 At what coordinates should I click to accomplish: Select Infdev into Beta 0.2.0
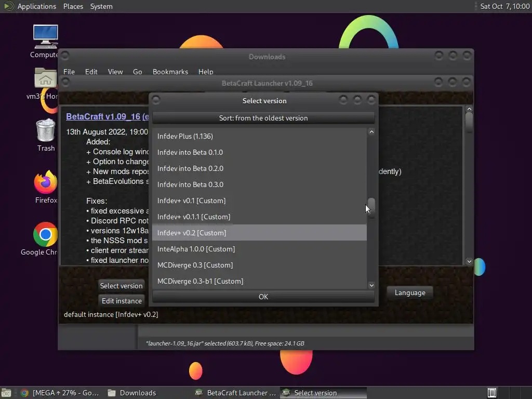coord(259,168)
